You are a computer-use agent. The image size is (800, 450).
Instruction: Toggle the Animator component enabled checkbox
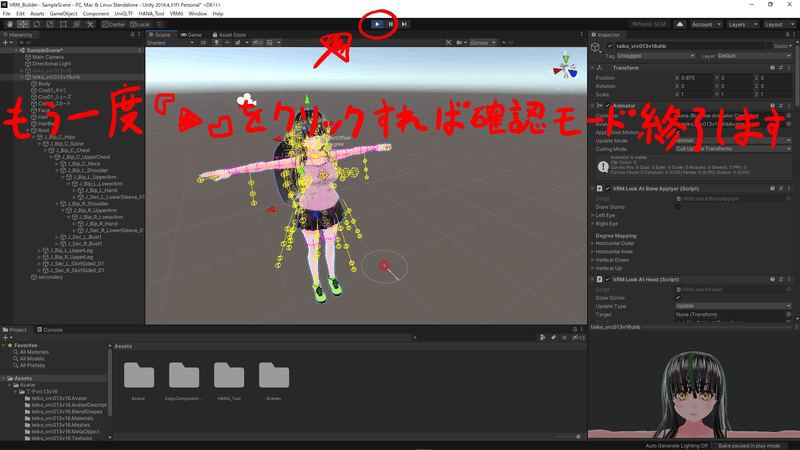point(608,106)
